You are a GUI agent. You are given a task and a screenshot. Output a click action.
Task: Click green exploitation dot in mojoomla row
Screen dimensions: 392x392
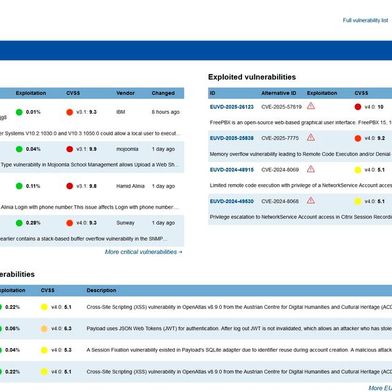coord(19,149)
